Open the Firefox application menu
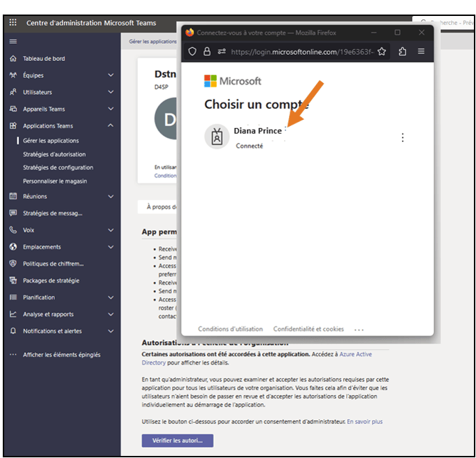 coord(421,51)
